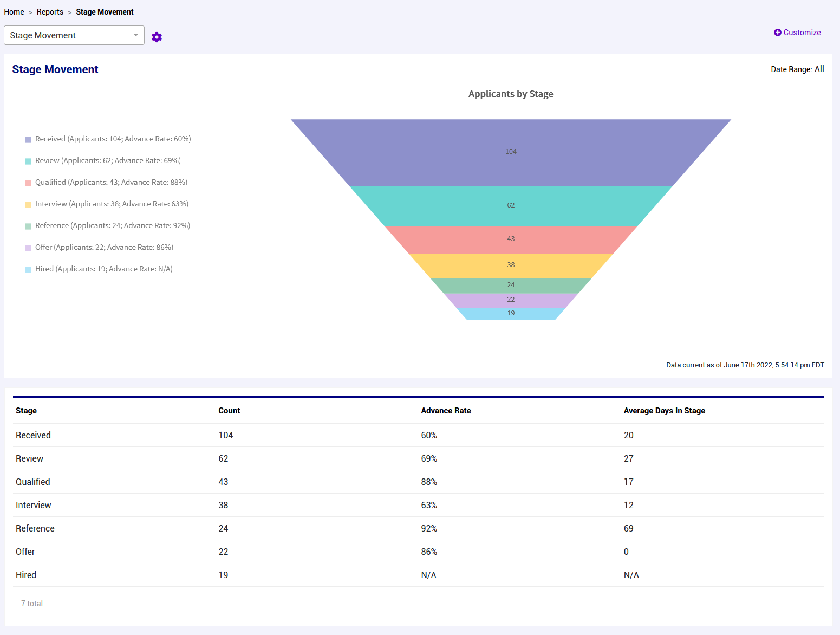Click the Offer legend color square
Image resolution: width=840 pixels, height=635 pixels.
(x=28, y=248)
